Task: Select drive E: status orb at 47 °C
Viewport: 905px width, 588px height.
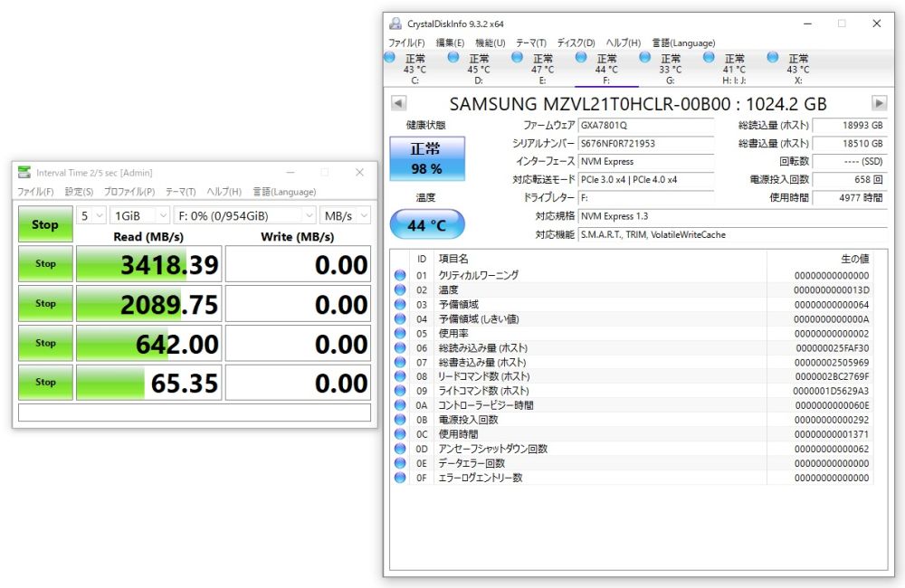Action: [x=517, y=57]
